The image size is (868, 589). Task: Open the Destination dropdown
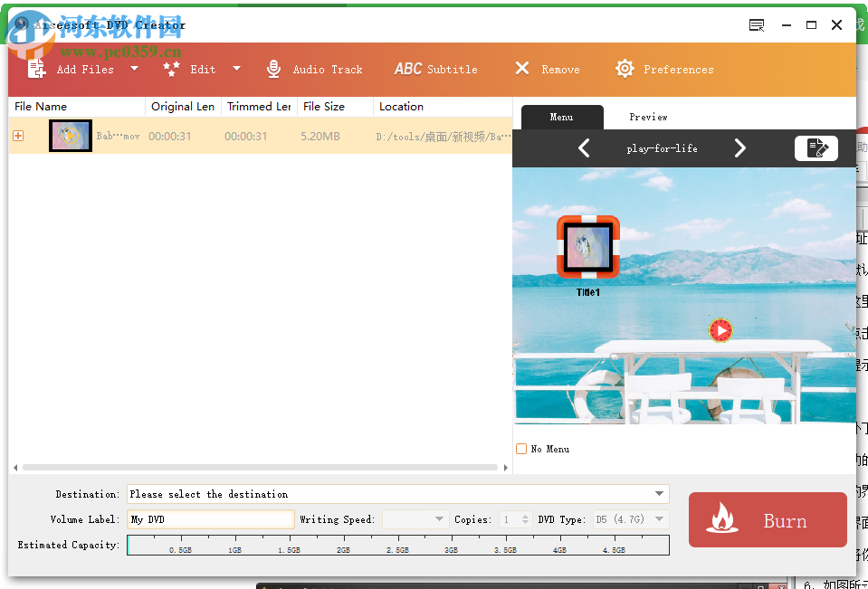point(660,494)
